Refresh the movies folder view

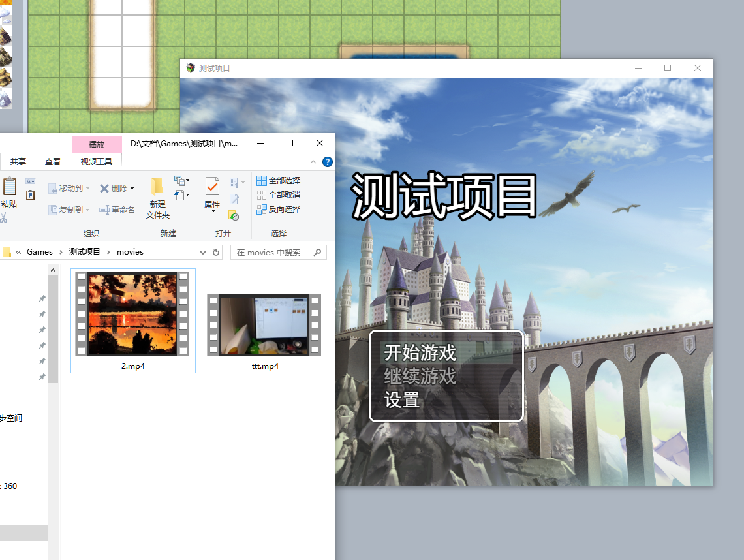[216, 252]
